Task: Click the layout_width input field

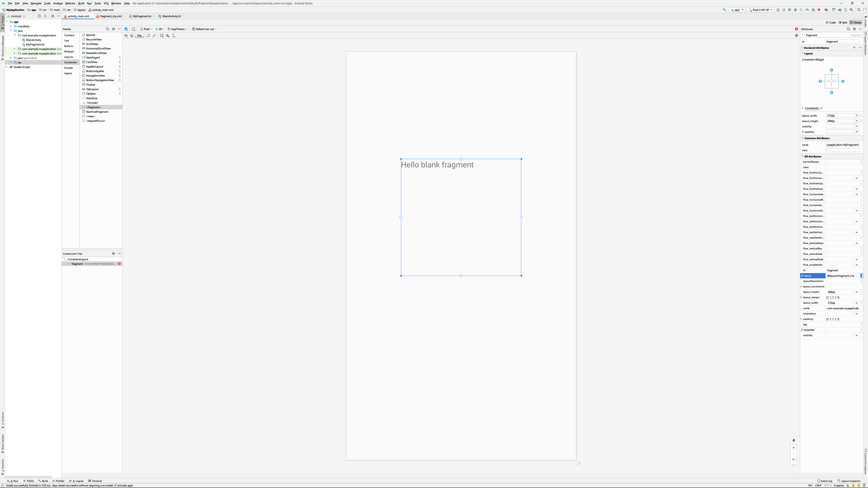Action: 840,115
